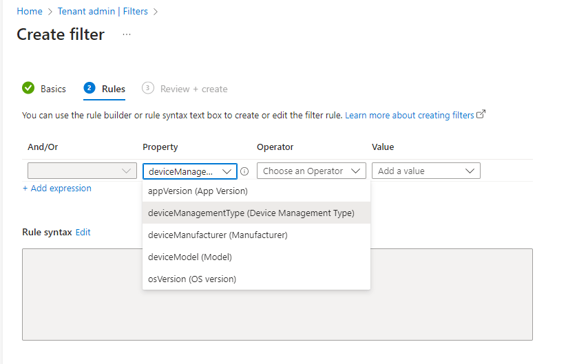588x364 pixels.
Task: Select deviceManagementType (Device Management Type) option
Action: pos(251,213)
